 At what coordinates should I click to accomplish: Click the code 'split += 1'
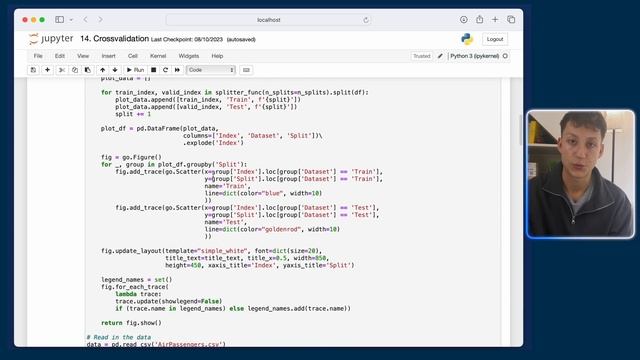(133, 114)
